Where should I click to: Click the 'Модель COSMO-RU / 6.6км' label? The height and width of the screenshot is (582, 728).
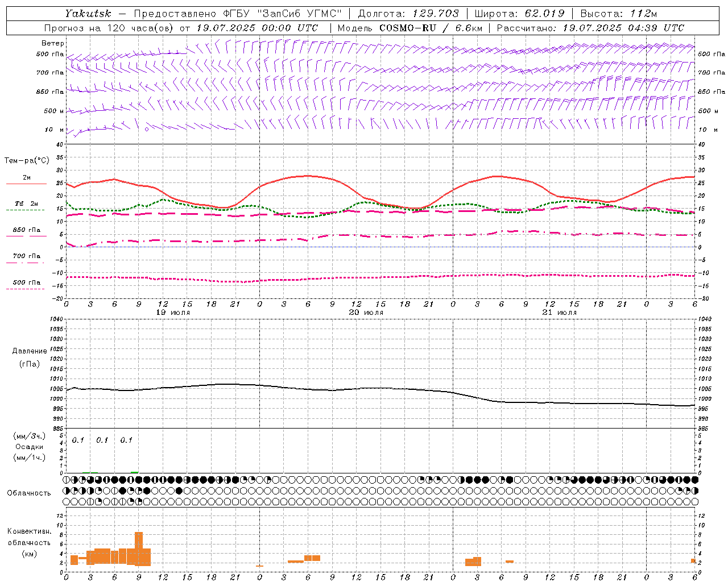point(410,28)
